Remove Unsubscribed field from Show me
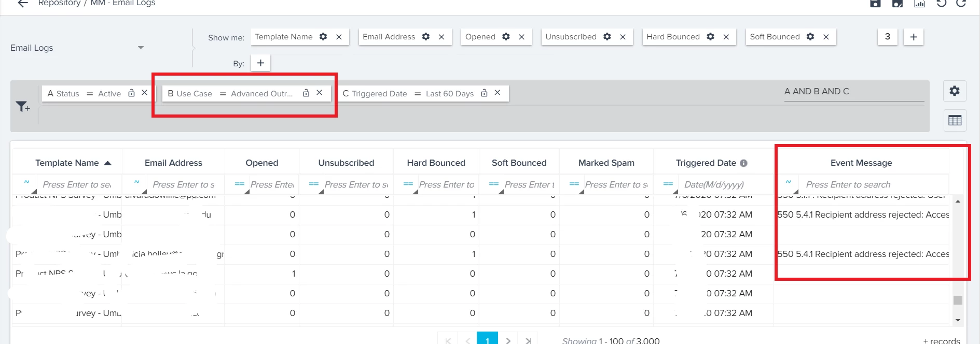This screenshot has width=980, height=344. tap(623, 37)
